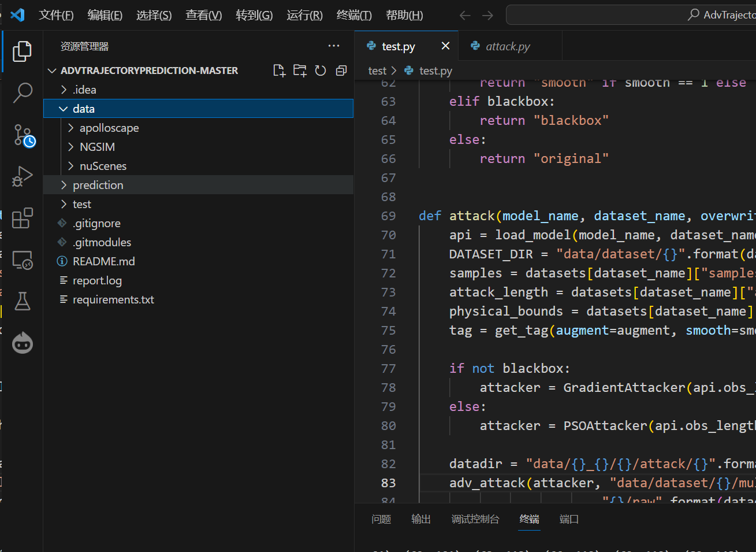Open the 选择(S) menu
This screenshot has height=552, width=756.
click(x=154, y=16)
